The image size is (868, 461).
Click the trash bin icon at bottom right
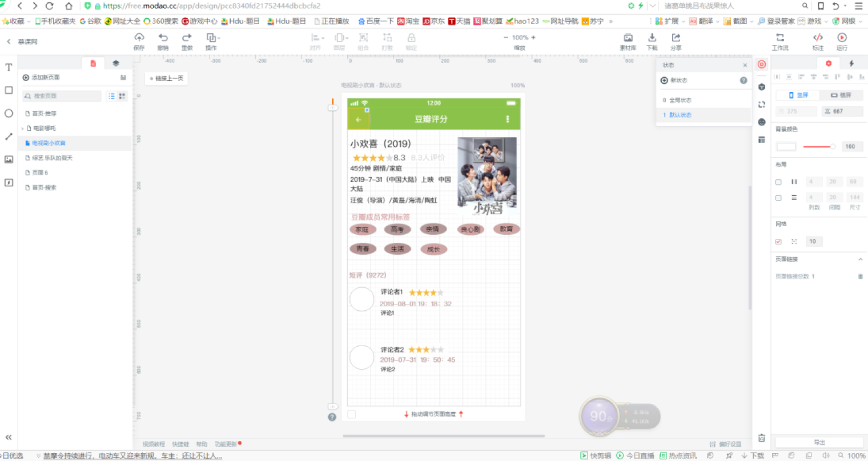tap(762, 438)
